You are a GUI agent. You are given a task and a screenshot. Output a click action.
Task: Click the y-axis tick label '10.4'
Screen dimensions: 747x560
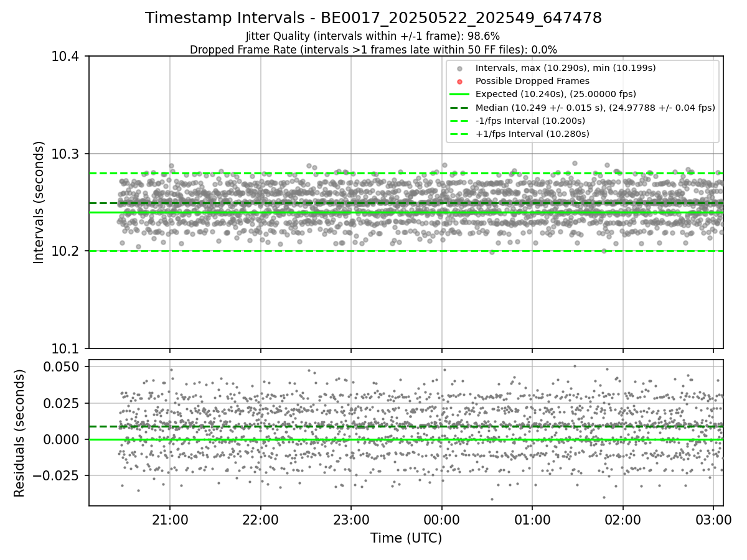click(x=67, y=57)
